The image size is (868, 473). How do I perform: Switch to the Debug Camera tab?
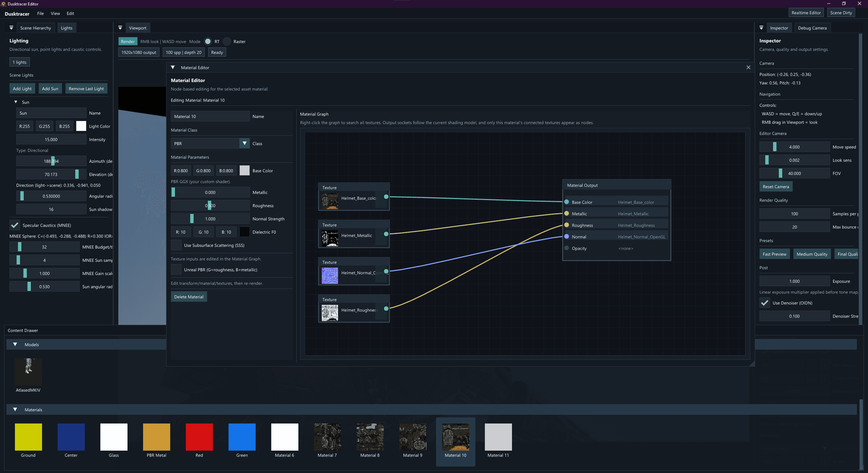(812, 28)
